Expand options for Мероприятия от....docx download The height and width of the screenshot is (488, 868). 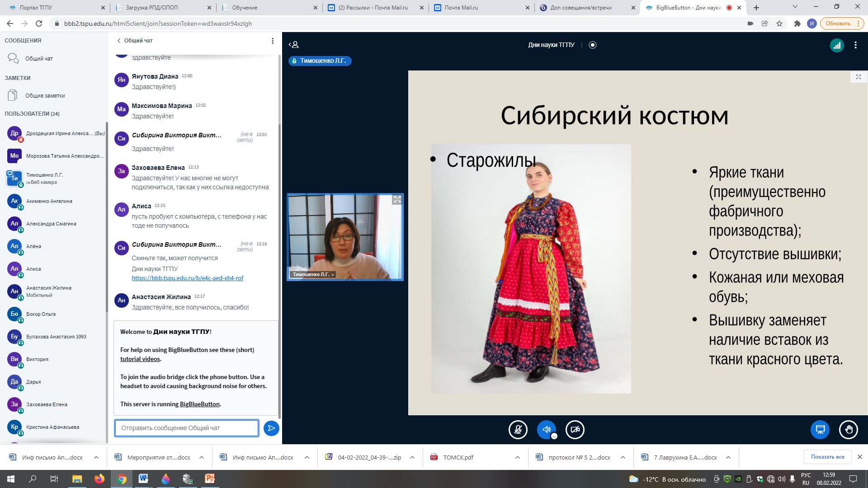click(202, 457)
